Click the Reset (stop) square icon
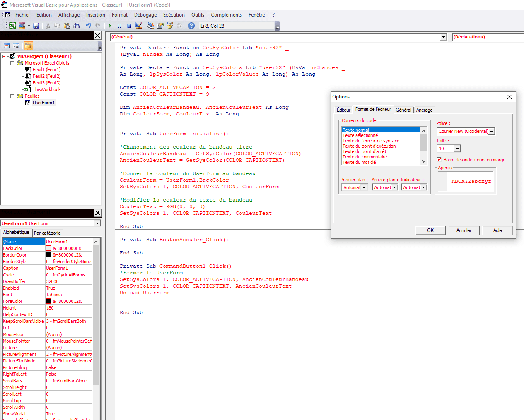Viewport: 524px width, 420px height. tap(129, 26)
